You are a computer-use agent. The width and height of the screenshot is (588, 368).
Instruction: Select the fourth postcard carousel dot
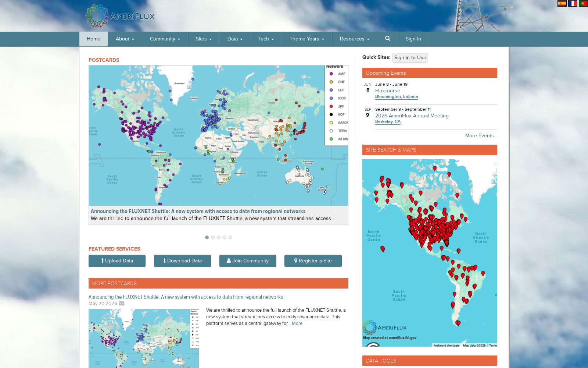click(x=225, y=237)
